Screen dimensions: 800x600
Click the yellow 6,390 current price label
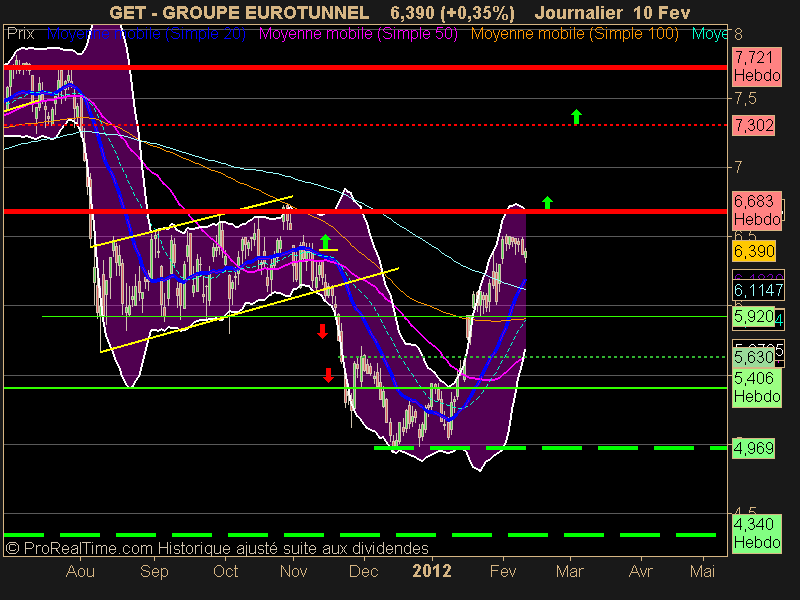(x=754, y=251)
